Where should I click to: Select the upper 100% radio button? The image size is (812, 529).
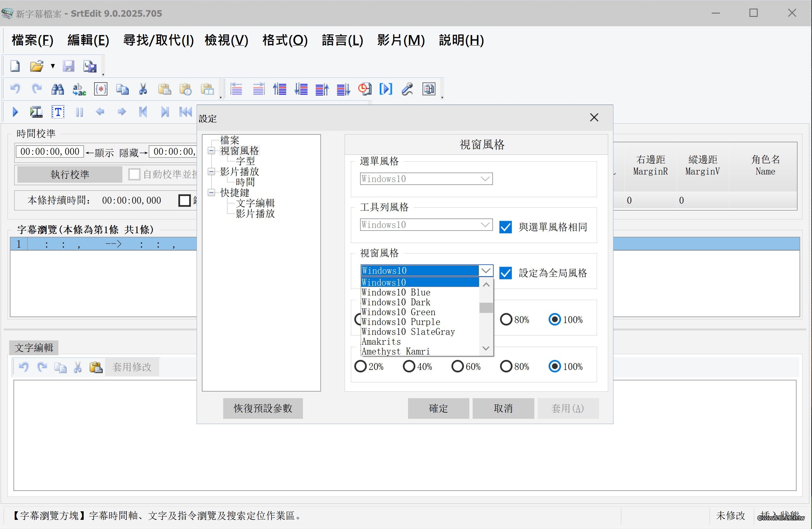(554, 319)
